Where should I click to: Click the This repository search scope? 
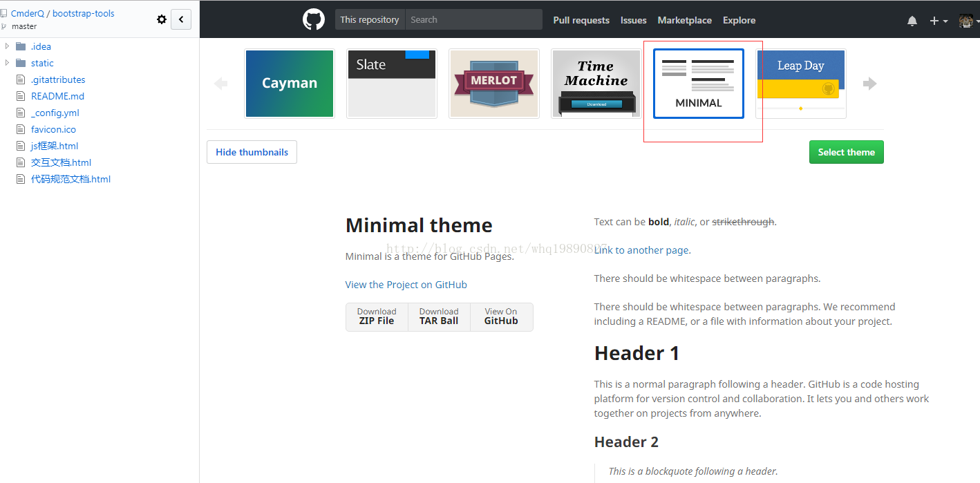coord(370,19)
